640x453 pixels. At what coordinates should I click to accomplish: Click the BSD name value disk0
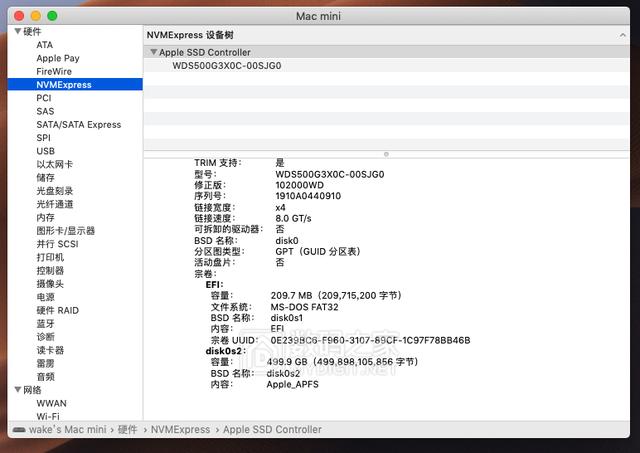coord(287,241)
